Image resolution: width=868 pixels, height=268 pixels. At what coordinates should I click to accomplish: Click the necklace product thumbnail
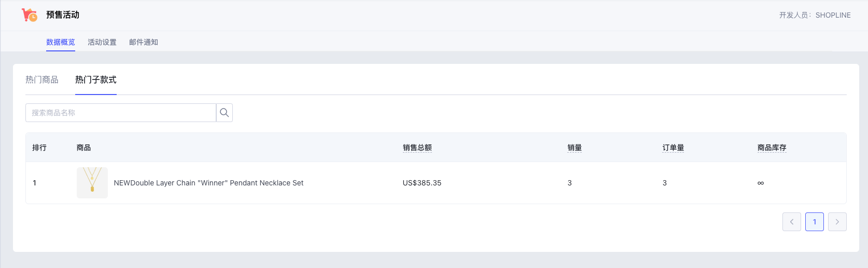tap(92, 183)
